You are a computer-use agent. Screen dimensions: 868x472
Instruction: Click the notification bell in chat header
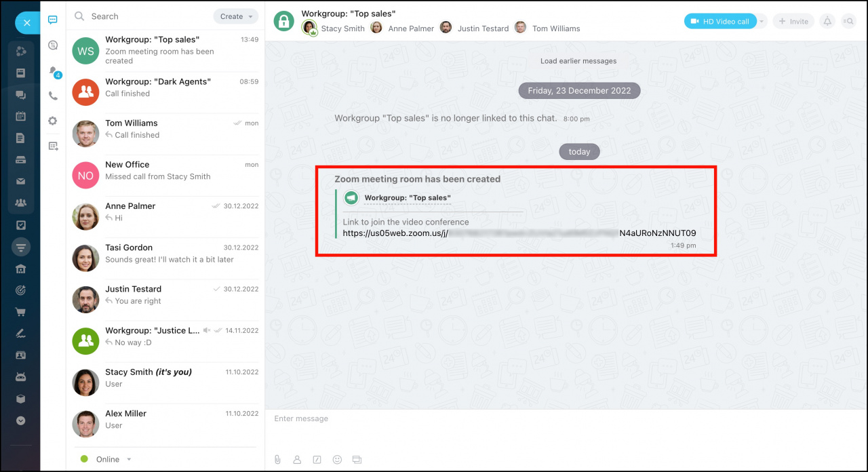(x=827, y=21)
